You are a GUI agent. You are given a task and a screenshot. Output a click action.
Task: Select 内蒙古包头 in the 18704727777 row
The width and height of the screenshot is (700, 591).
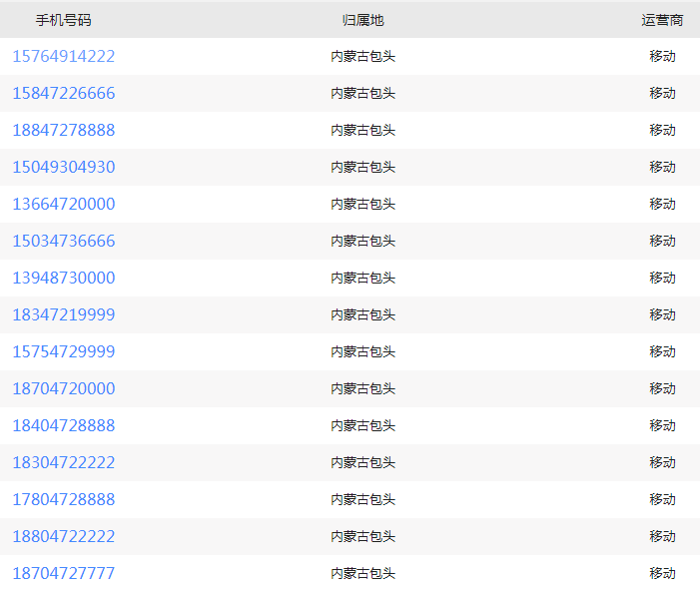pyautogui.click(x=362, y=574)
